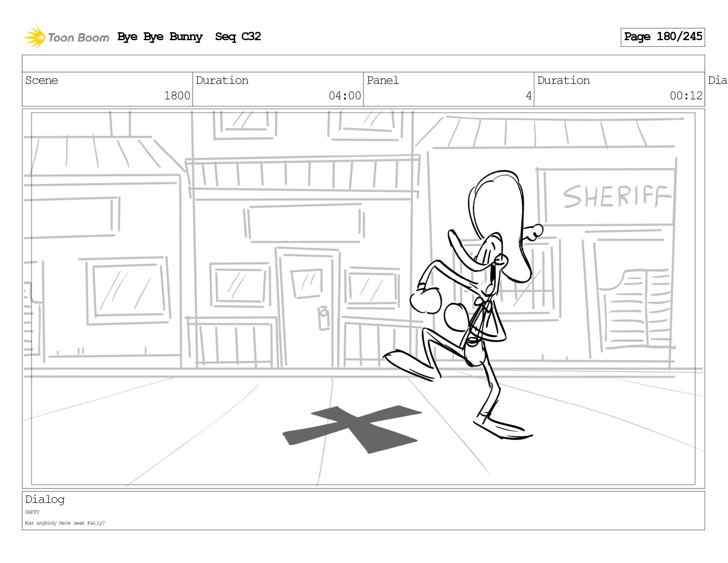Click the panel duration value '00:12'

[686, 96]
